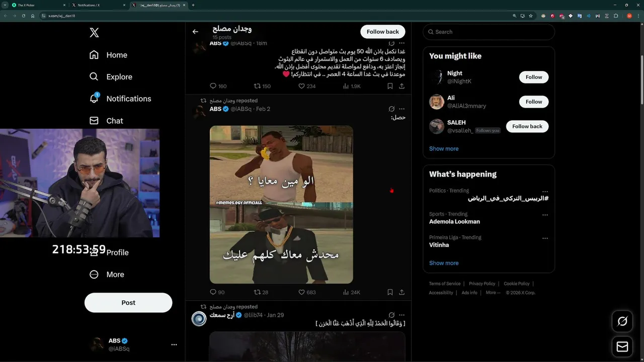Switch to The X Picker tab
The height and width of the screenshot is (362, 644).
point(39,5)
